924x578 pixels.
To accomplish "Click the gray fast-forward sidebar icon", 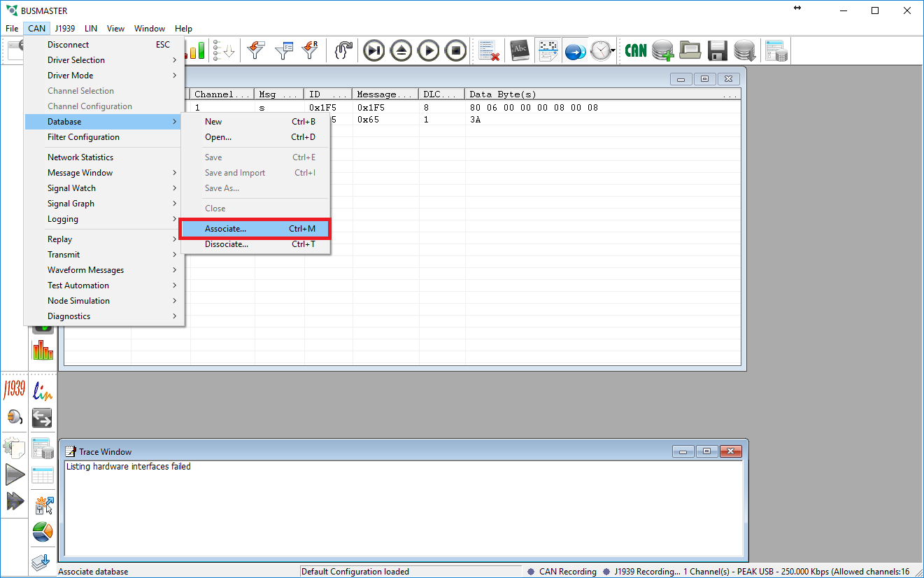I will (14, 502).
